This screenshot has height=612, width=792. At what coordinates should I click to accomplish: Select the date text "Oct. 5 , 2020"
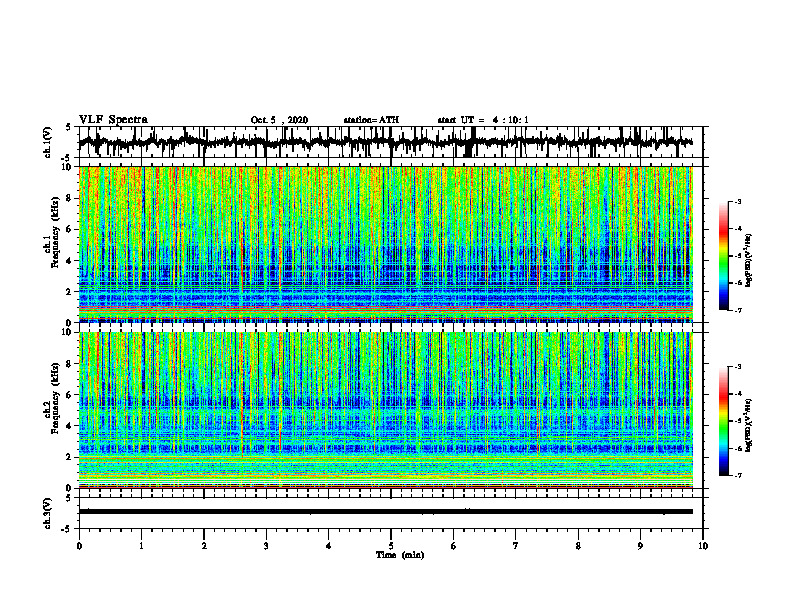pos(279,120)
